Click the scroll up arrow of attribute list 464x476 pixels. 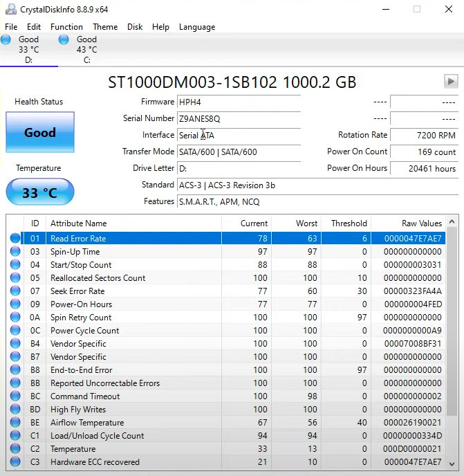tap(452, 221)
